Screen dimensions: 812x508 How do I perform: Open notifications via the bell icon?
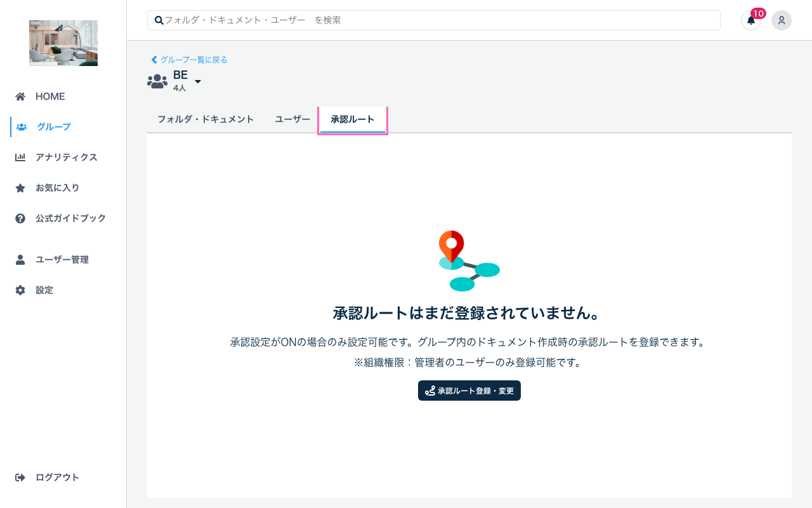[750, 20]
